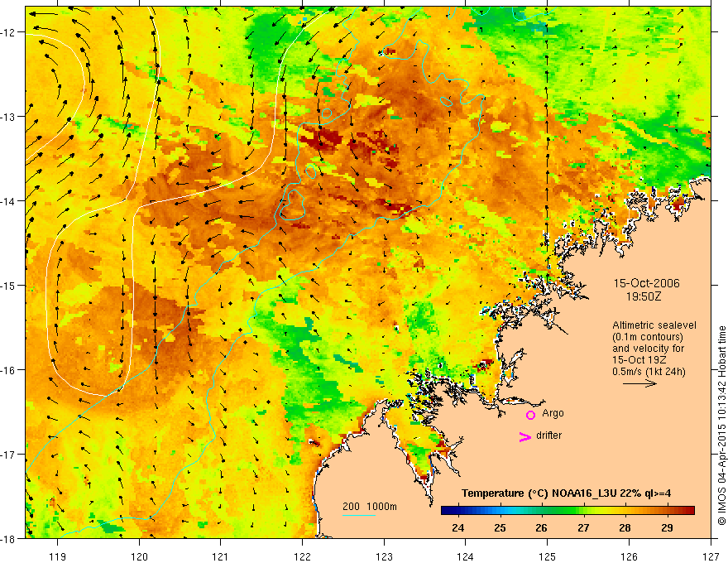This screenshot has width=728, height=563.
Task: Click the 0.5m/s velocity scale arrow
Action: click(639, 383)
